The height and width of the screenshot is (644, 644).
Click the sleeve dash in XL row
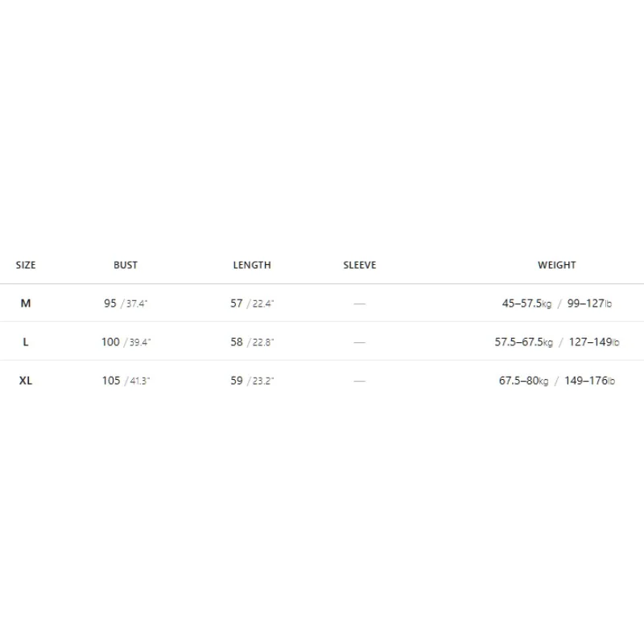click(359, 381)
